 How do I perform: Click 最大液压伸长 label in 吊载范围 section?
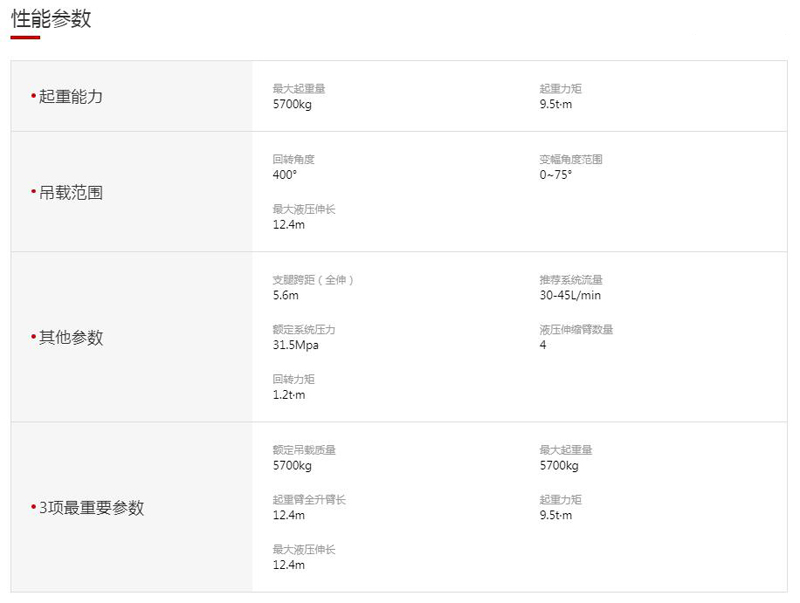pos(304,209)
